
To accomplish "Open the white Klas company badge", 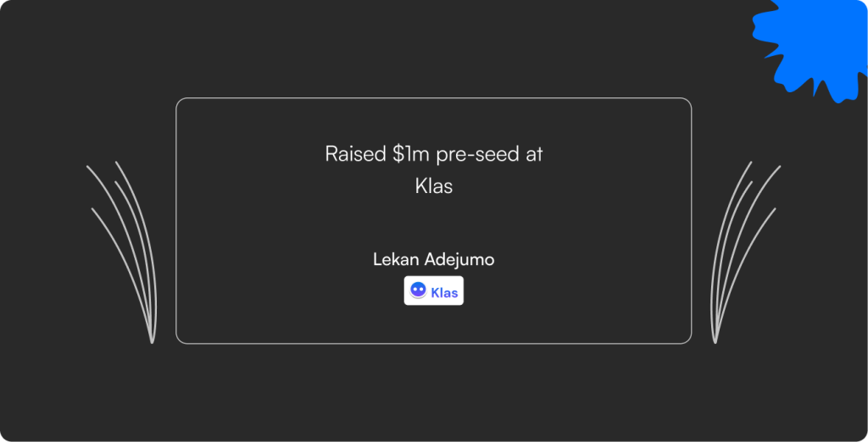I will click(433, 290).
